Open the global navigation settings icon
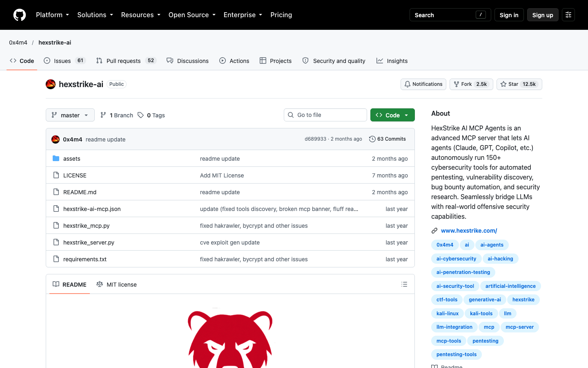 click(x=568, y=15)
